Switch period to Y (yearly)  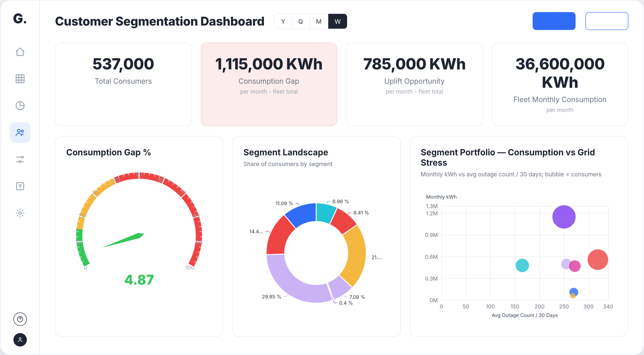coord(283,21)
